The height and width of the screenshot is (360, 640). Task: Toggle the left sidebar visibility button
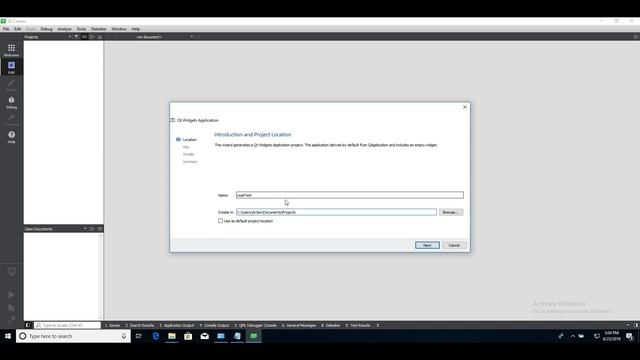tap(28, 325)
